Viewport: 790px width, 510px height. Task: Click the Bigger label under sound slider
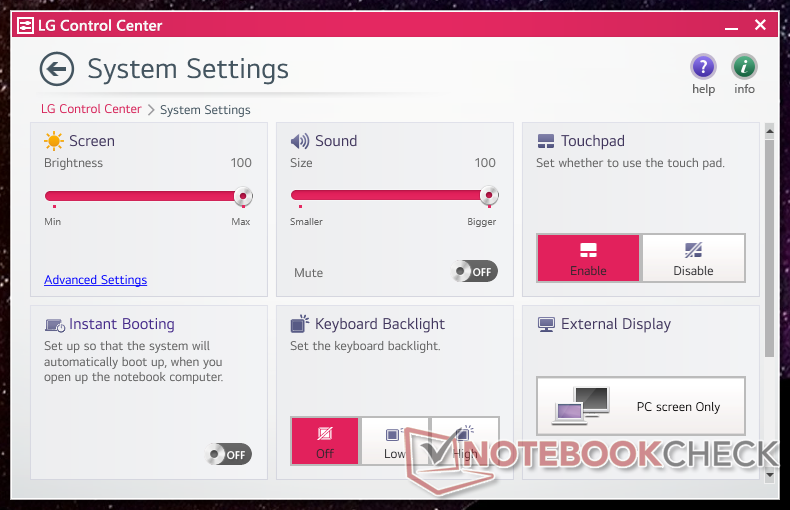tap(482, 222)
